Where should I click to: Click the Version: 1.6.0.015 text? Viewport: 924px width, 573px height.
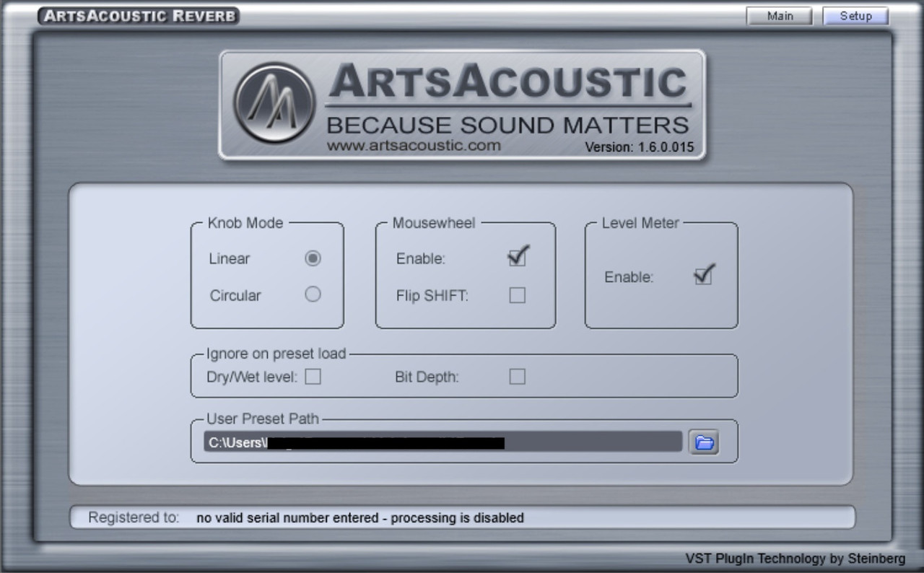point(639,147)
